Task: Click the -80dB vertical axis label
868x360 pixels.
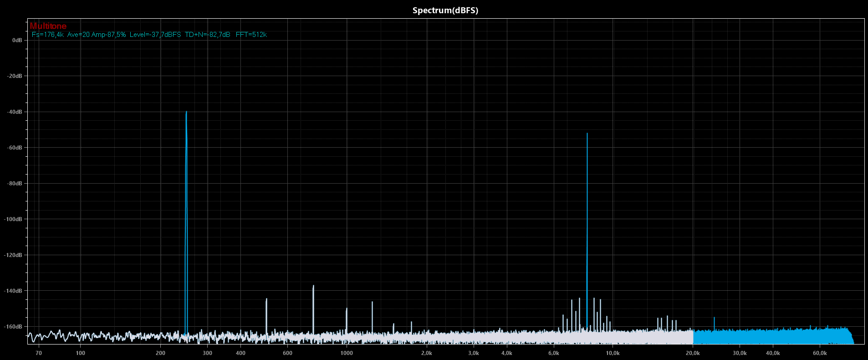Action: point(15,183)
